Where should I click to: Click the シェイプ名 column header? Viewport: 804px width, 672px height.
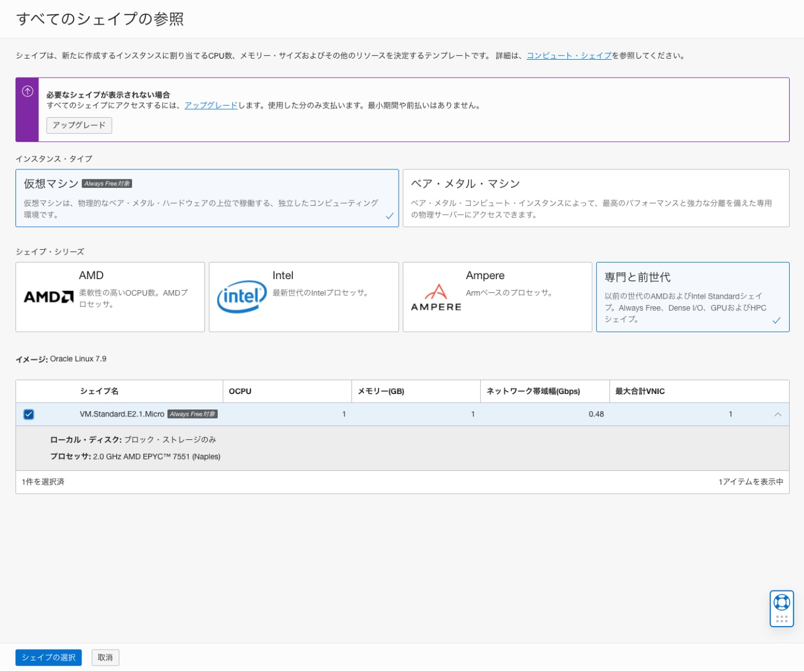click(99, 391)
